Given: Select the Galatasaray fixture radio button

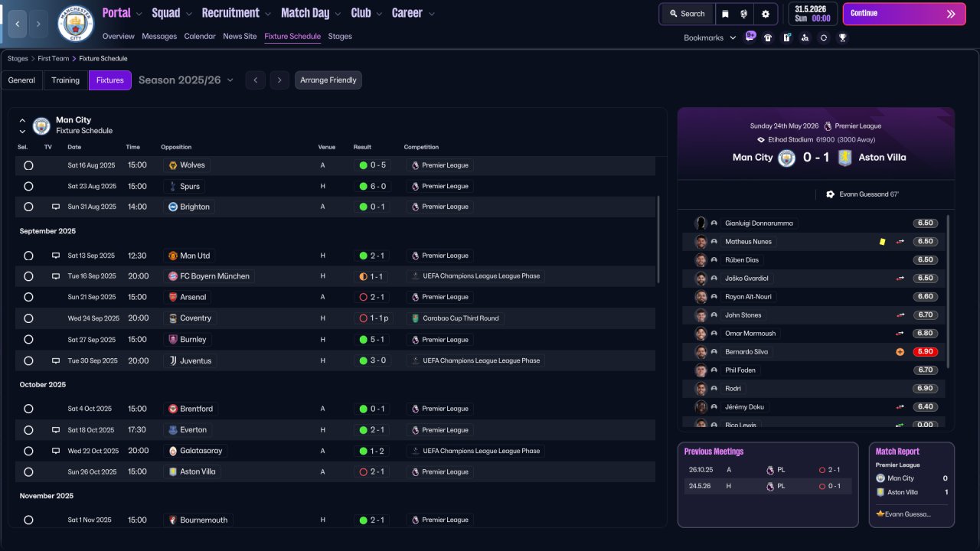Looking at the screenshot, I should click(x=28, y=451).
